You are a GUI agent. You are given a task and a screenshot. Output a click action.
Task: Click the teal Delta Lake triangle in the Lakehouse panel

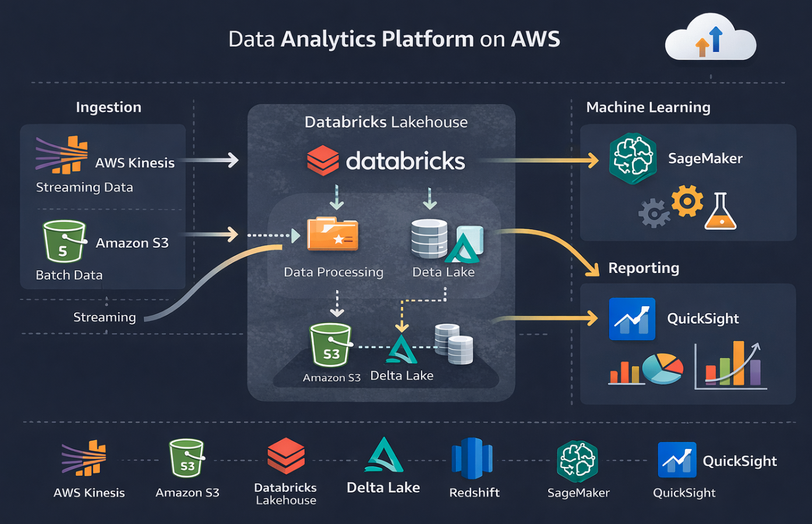pyautogui.click(x=401, y=349)
